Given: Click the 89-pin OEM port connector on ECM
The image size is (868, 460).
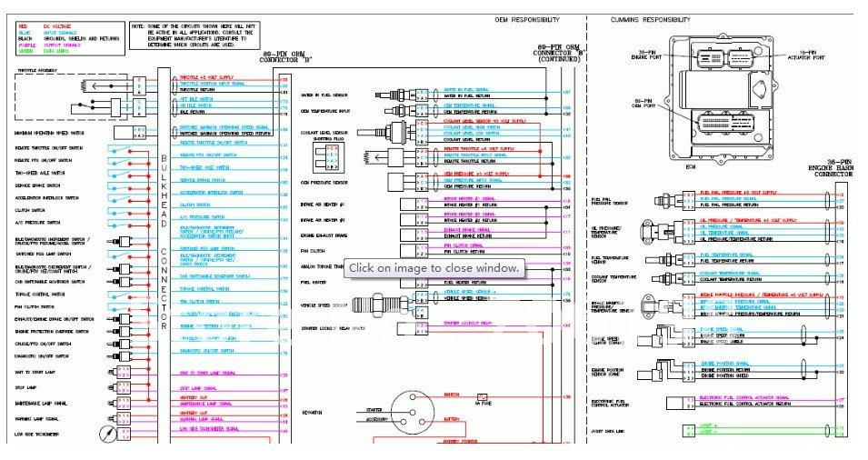Looking at the screenshot, I should coord(725,122).
